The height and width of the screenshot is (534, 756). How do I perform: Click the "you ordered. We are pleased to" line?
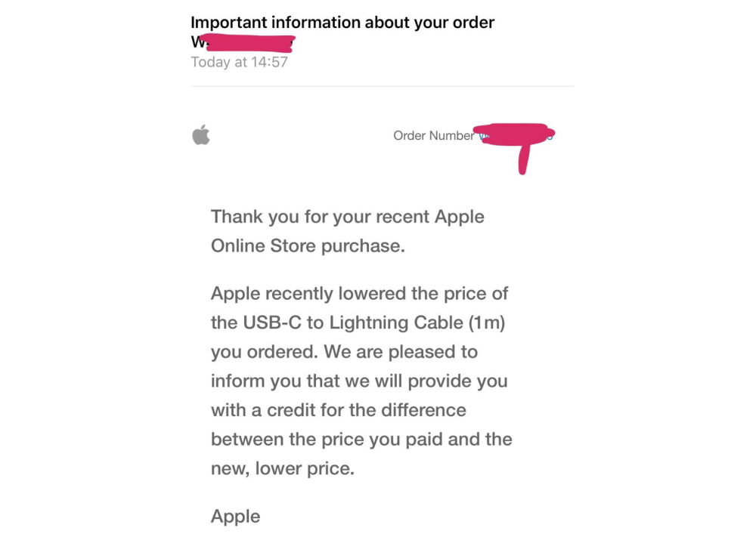344,352
